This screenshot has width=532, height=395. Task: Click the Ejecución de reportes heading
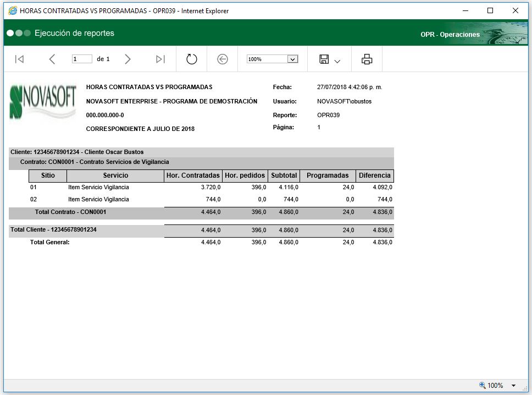coord(74,33)
